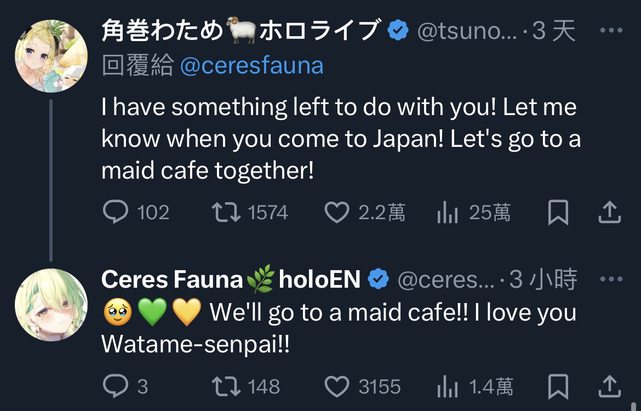Open more options on Fauna's tweet
Viewport: 641px width, 411px height.
610,277
